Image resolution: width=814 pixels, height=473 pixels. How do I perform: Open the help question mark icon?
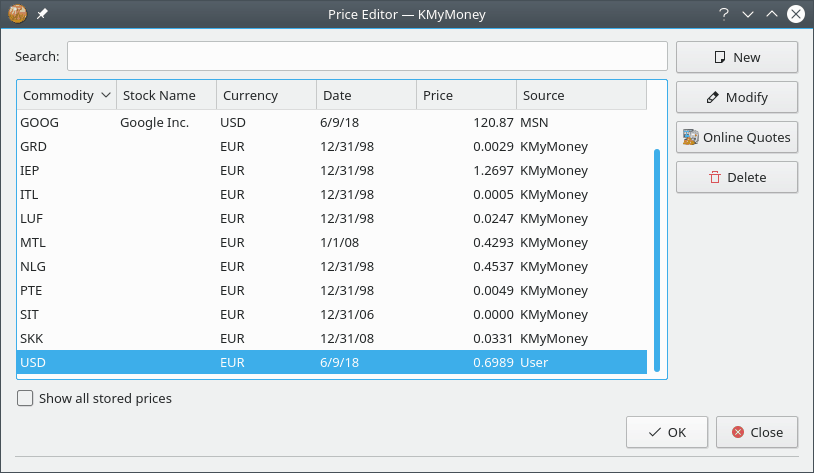(x=724, y=14)
